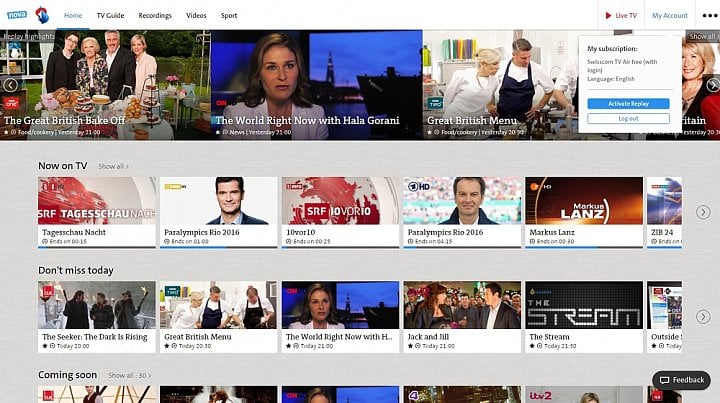The height and width of the screenshot is (403, 720).
Task: Click the Live TV play icon
Action: 608,16
